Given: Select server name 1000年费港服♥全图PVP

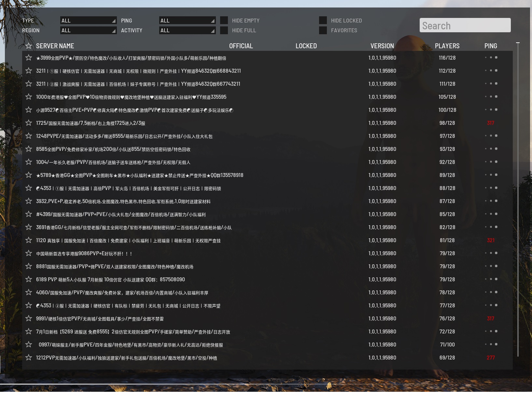Looking at the screenshot, I should pyautogui.click(x=131, y=97).
